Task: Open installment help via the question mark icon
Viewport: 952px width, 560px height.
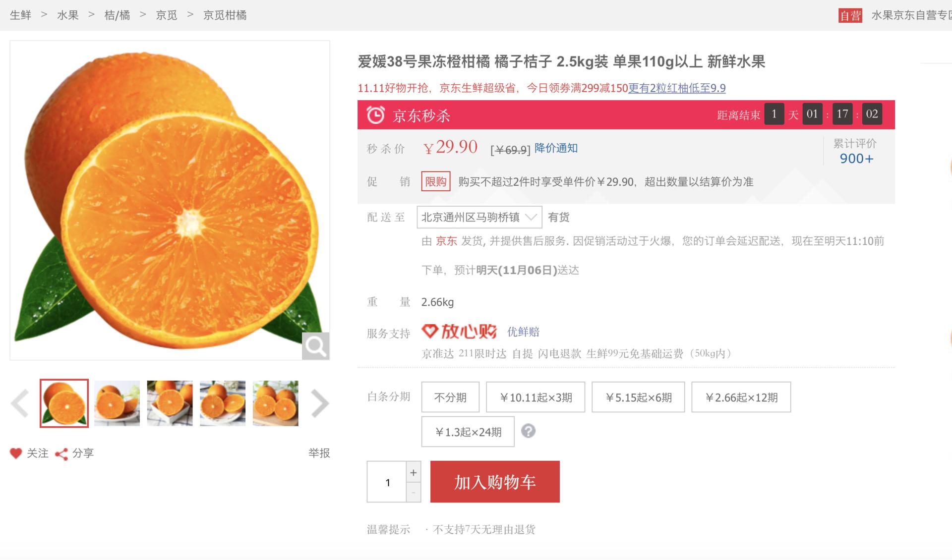Action: pos(529,432)
